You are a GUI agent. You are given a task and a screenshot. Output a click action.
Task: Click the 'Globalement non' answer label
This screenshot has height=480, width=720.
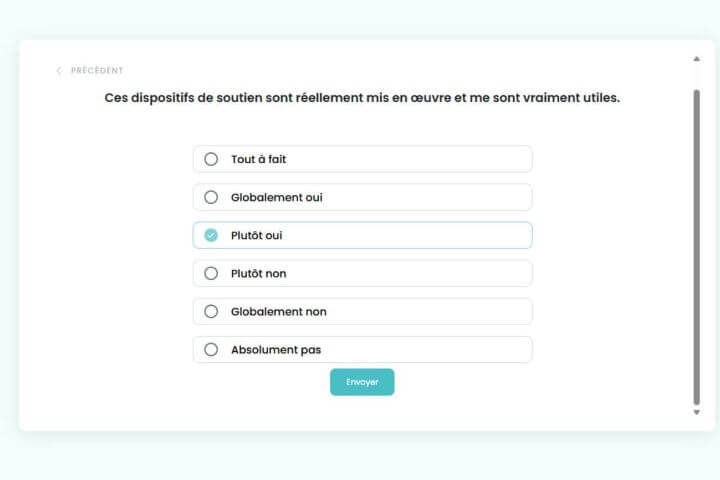point(279,311)
